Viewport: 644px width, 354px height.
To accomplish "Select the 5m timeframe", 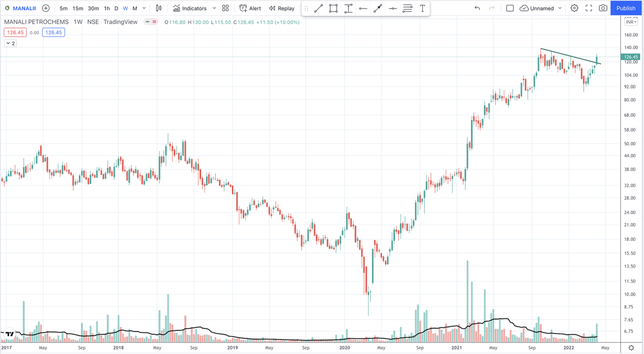I will click(64, 8).
